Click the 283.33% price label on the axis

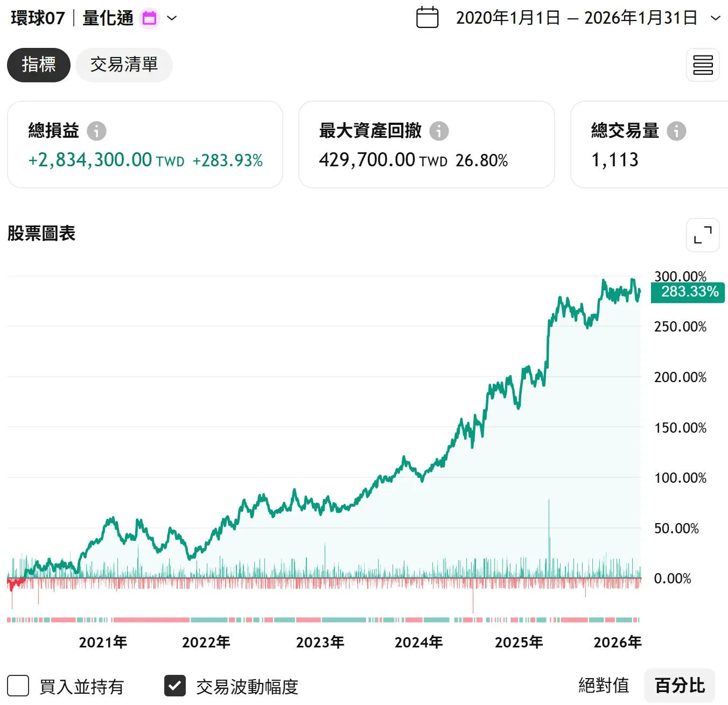(x=688, y=292)
